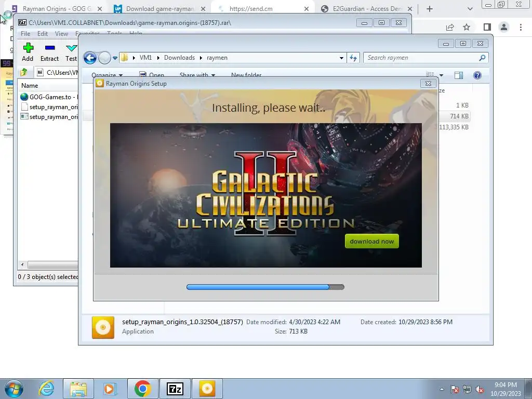Click the Galactic Civilizations II banner image
The width and height of the screenshot is (532, 399).
tap(265, 195)
